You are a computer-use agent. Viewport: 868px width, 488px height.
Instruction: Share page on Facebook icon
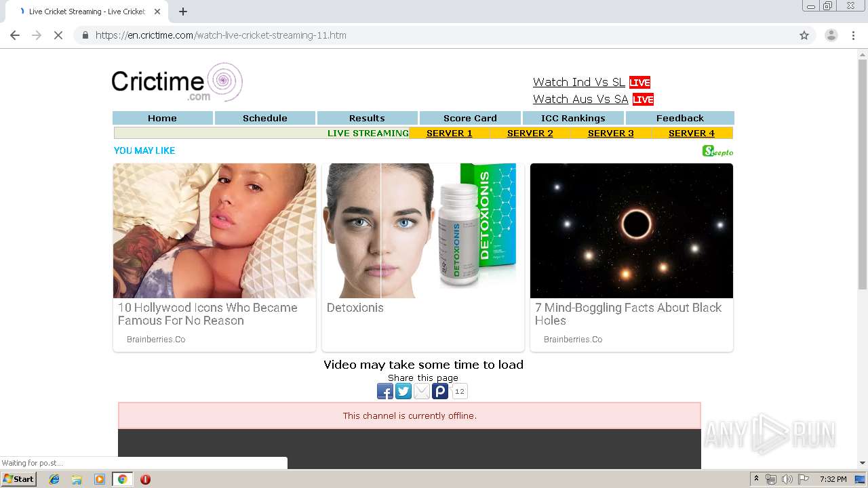(384, 391)
